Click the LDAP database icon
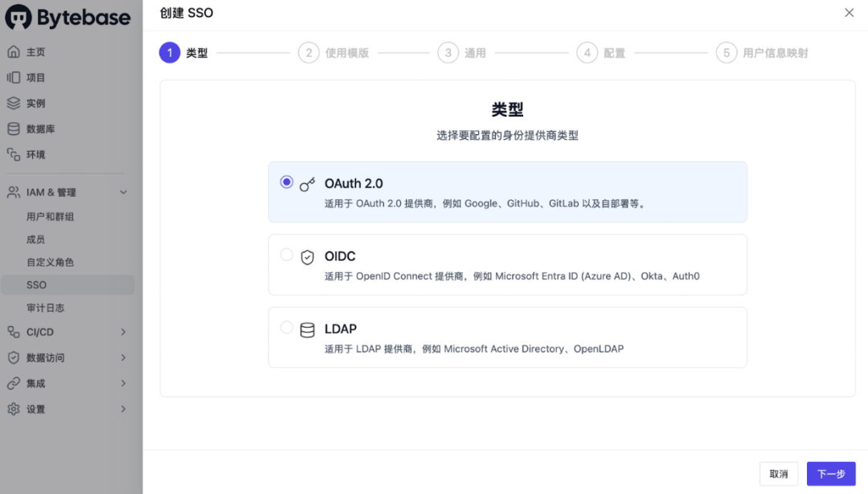 pyautogui.click(x=307, y=329)
